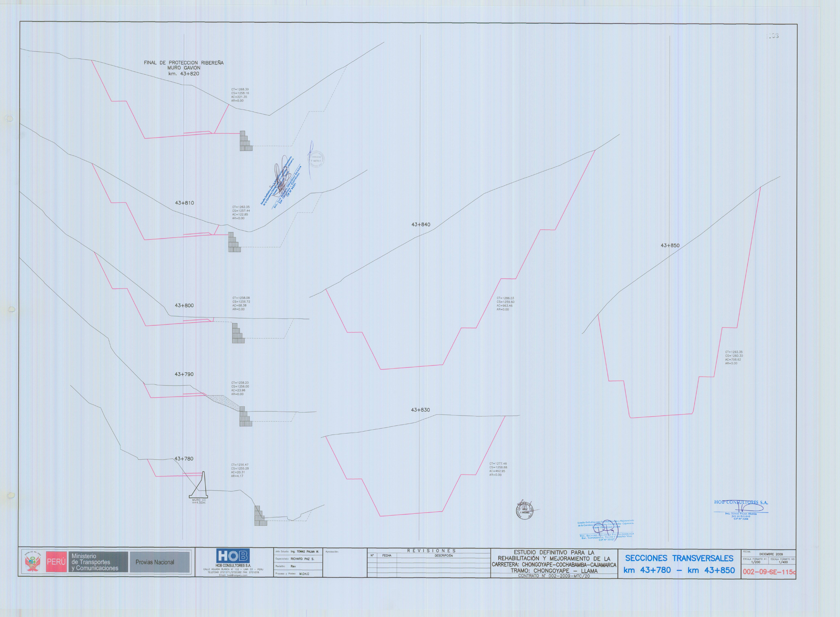The image size is (840, 617).
Task: Click the handwritten page number at top right
Action: coord(772,36)
